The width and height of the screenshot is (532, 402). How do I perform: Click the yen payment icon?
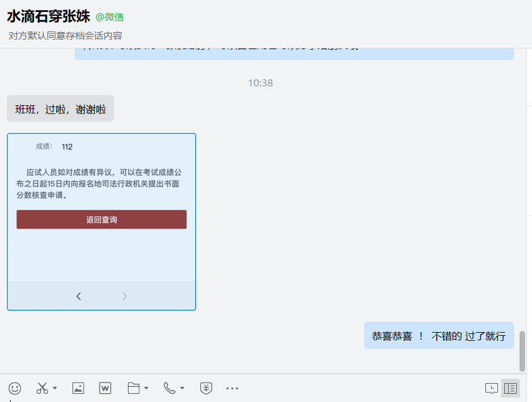[x=206, y=388]
